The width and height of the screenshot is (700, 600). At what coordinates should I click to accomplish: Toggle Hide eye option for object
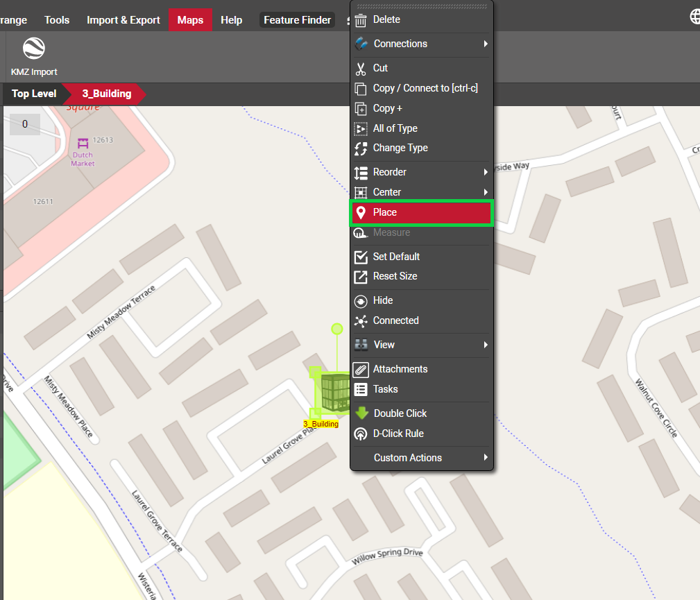click(383, 300)
